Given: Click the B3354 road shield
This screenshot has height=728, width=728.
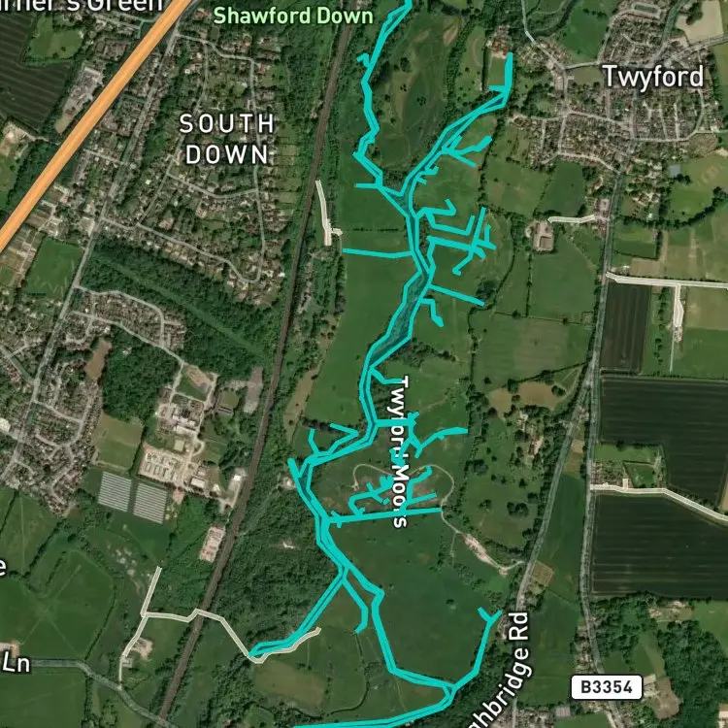Looking at the screenshot, I should [x=606, y=687].
